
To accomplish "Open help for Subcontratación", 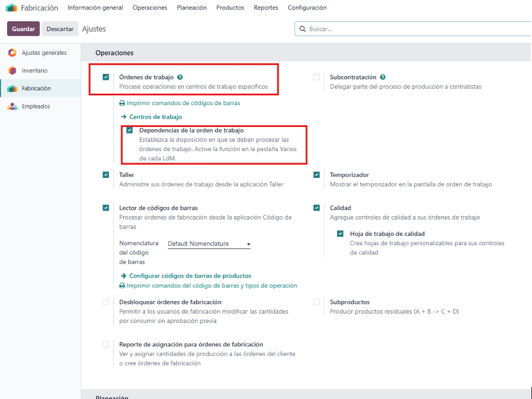I will (x=383, y=77).
